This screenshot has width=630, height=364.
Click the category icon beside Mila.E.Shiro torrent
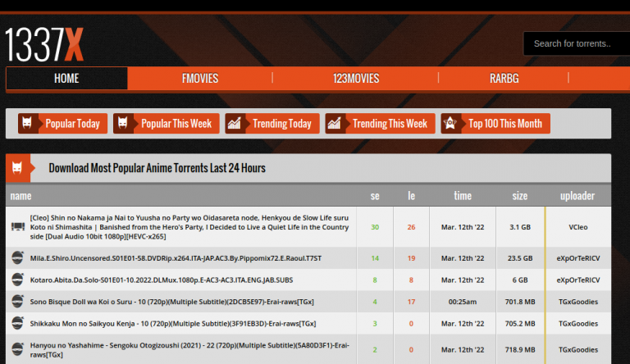click(x=17, y=258)
